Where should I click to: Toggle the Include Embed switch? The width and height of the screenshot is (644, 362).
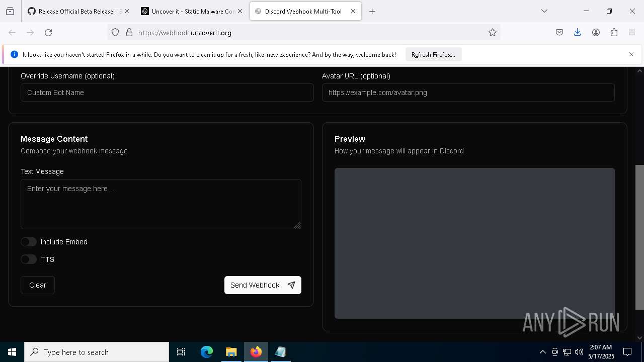pos(29,242)
